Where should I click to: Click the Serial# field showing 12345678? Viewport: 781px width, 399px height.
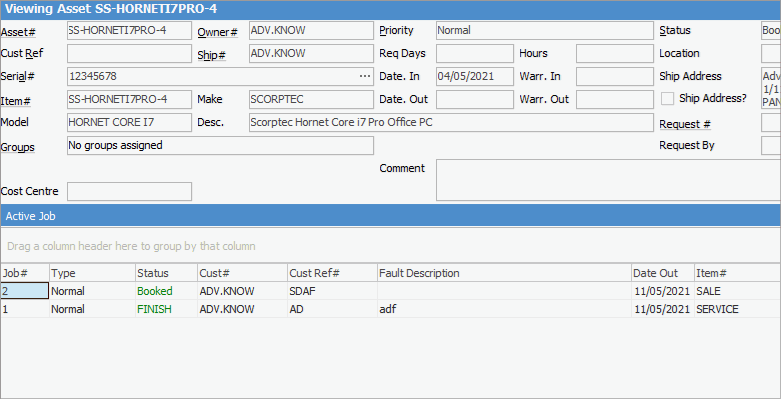pyautogui.click(x=220, y=76)
